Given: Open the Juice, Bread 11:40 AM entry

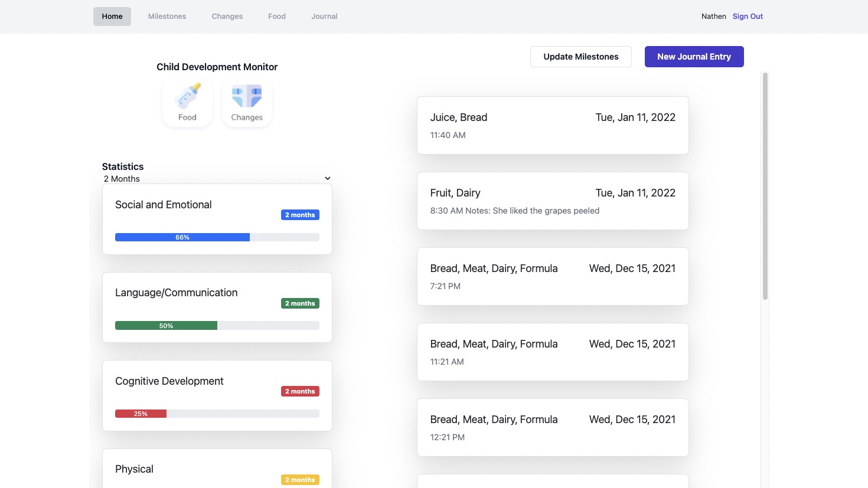Looking at the screenshot, I should pos(552,125).
